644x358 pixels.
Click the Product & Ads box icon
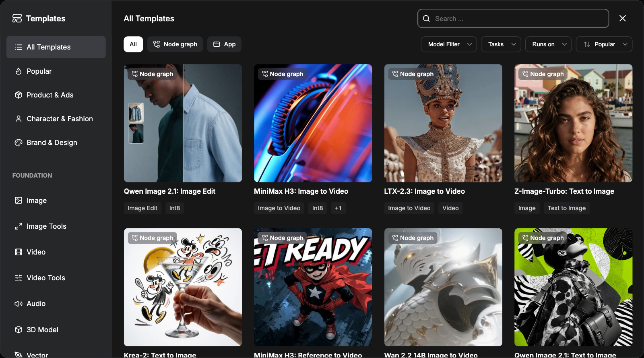pos(19,95)
